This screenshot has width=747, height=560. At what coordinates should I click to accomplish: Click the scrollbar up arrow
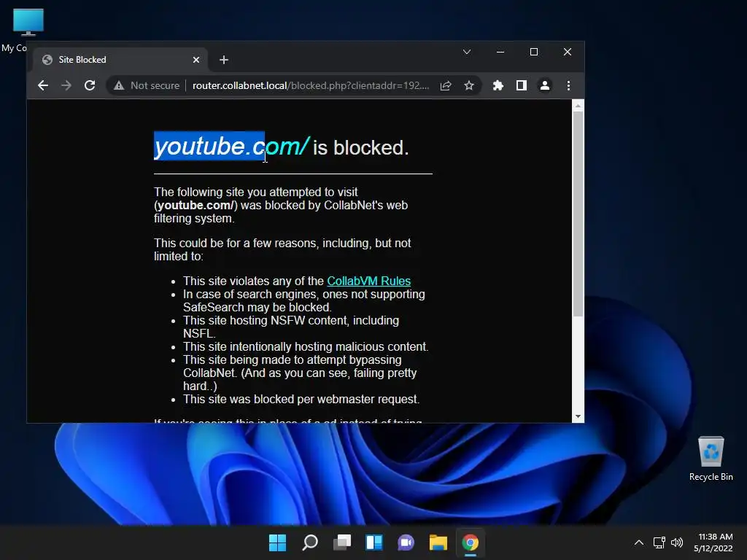pyautogui.click(x=578, y=106)
